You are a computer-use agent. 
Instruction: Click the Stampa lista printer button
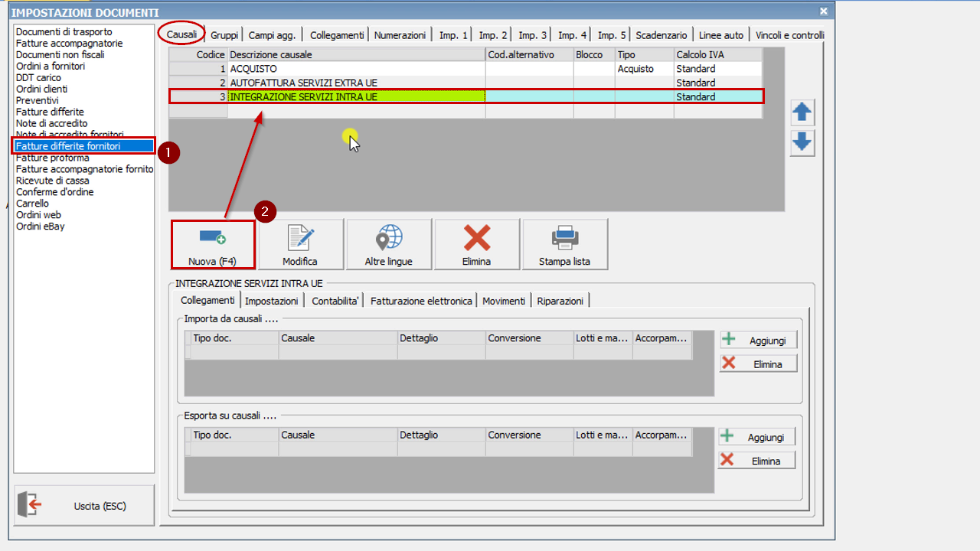click(x=565, y=245)
